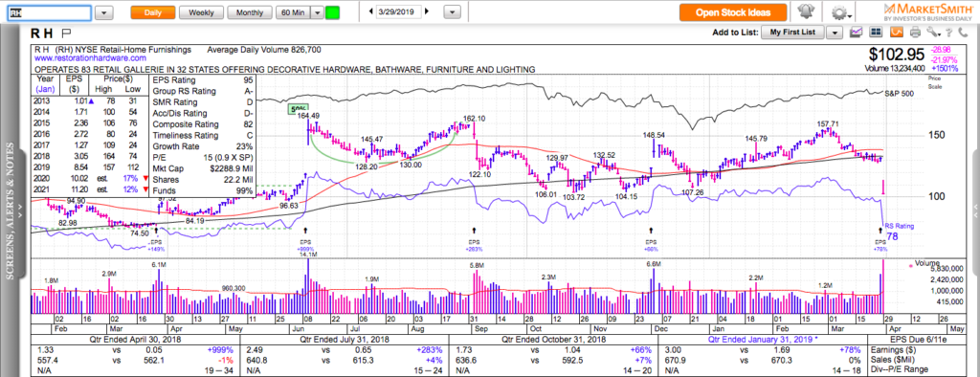Screen dimensions: 980x377
Task: Open the symbol history dropdown
Action: [x=105, y=12]
